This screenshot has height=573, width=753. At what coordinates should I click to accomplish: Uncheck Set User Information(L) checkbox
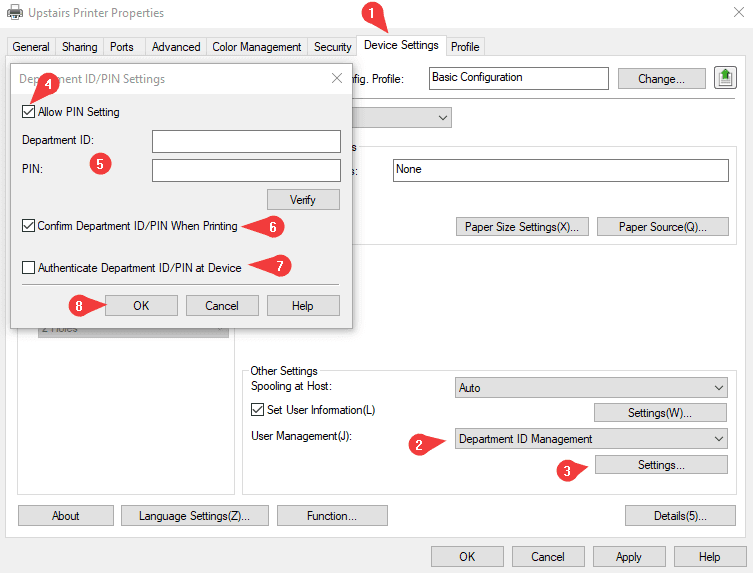click(x=258, y=410)
